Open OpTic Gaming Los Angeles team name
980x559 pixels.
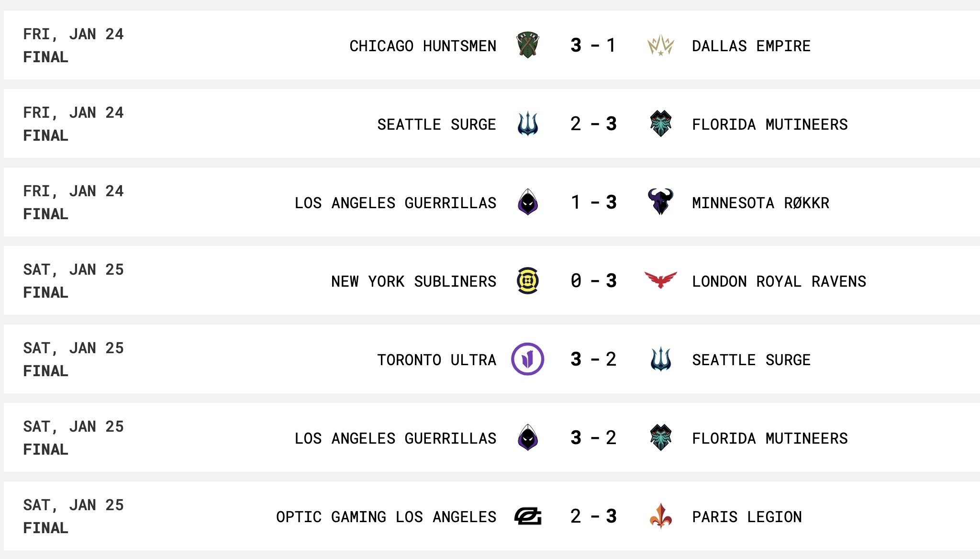(386, 517)
